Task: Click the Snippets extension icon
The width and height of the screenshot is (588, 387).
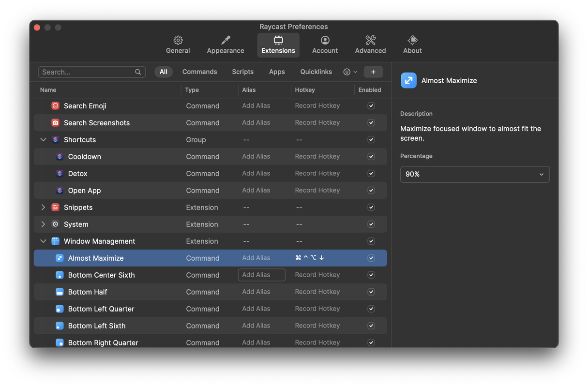Action: (55, 207)
